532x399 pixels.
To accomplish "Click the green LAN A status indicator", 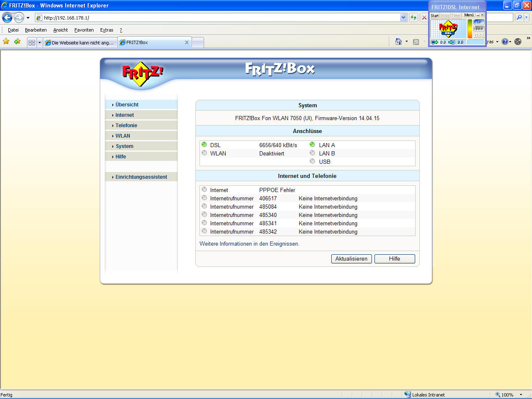I will coord(312,145).
